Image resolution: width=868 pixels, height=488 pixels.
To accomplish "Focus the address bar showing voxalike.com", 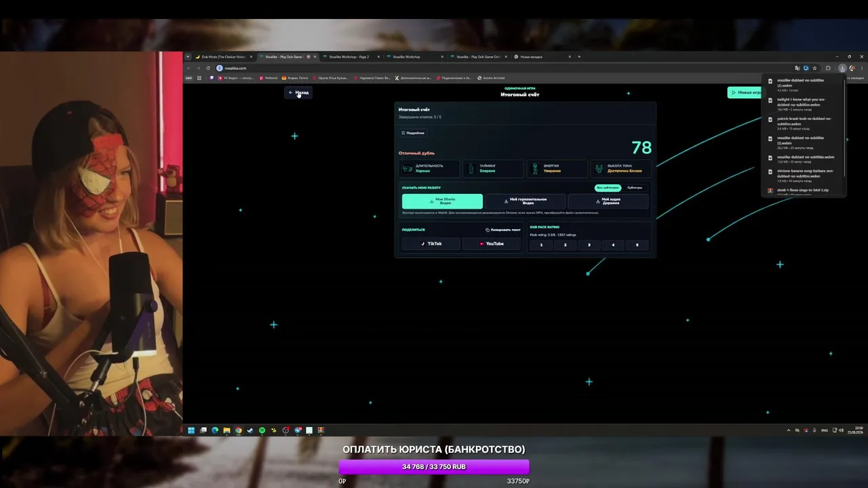I will coord(502,68).
